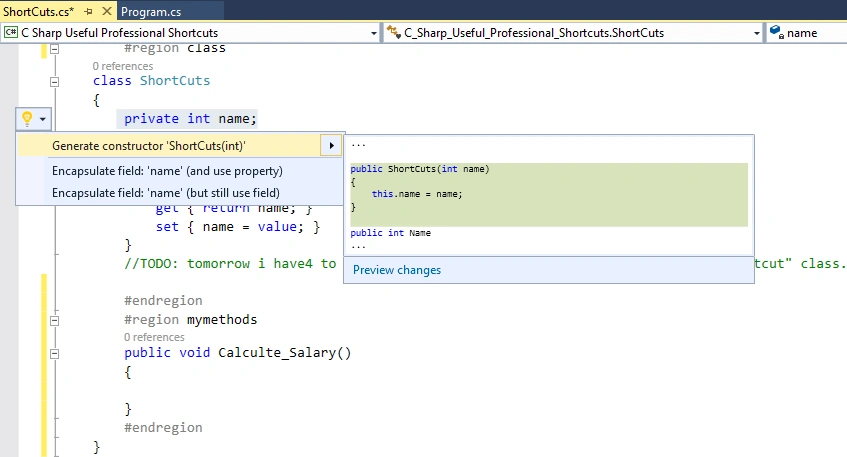This screenshot has width=847, height=457.
Task: Click the 0 references CodeLens above Calculte_Salary
Action: click(x=154, y=337)
